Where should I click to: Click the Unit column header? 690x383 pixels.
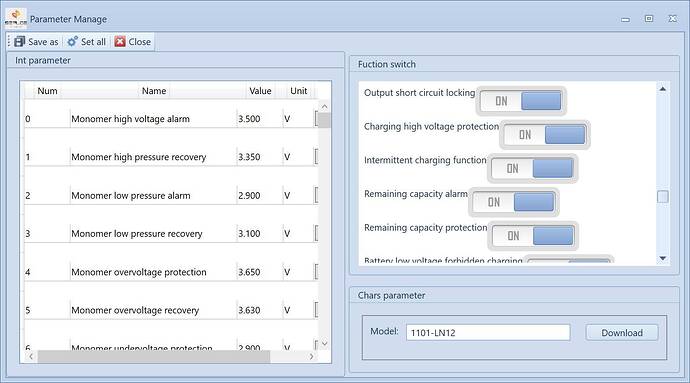pyautogui.click(x=298, y=91)
